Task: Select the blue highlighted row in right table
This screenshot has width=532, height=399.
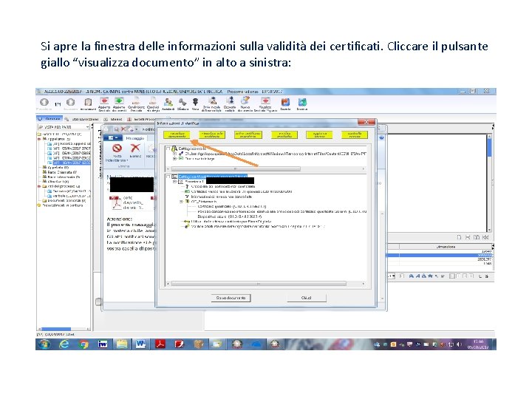Action: click(x=440, y=255)
